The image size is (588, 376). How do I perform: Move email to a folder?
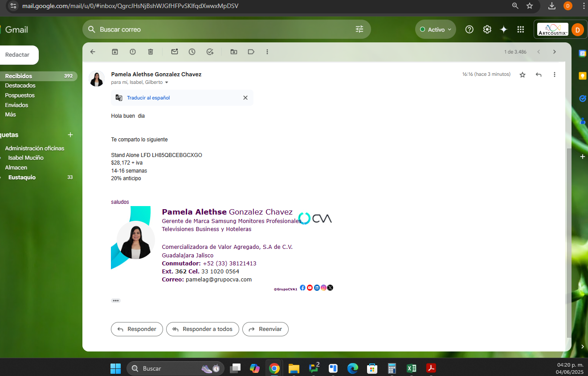pos(234,52)
